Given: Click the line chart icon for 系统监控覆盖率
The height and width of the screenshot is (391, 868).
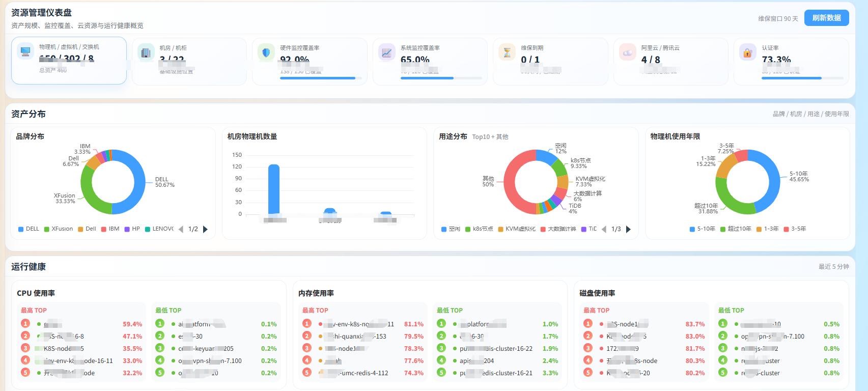Looking at the screenshot, I should coord(386,52).
